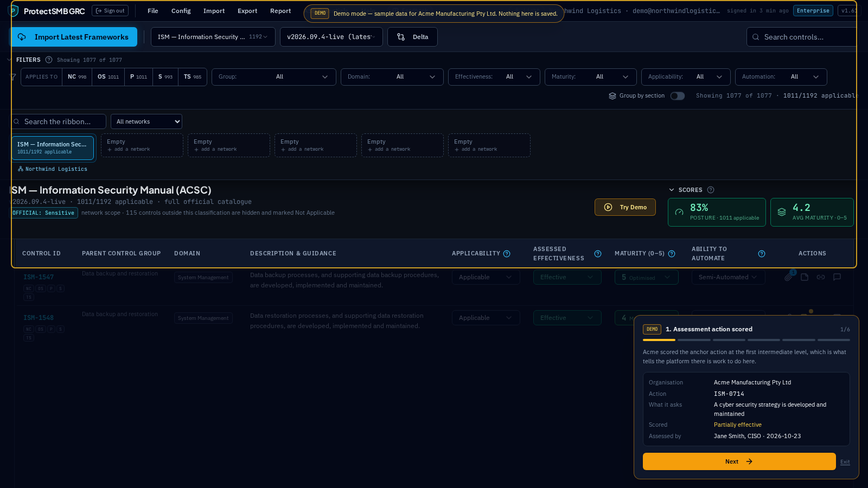Open the comment icon for ISM-1547

tap(837, 277)
